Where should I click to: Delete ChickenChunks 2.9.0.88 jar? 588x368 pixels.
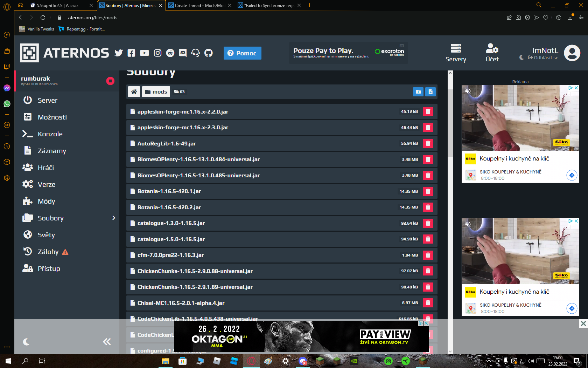tap(428, 271)
